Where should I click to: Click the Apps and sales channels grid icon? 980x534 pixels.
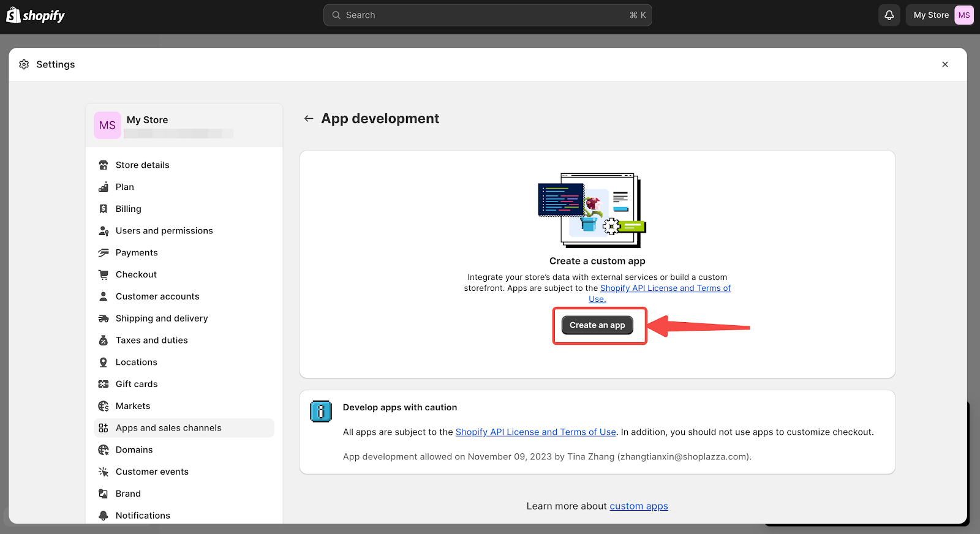[104, 428]
